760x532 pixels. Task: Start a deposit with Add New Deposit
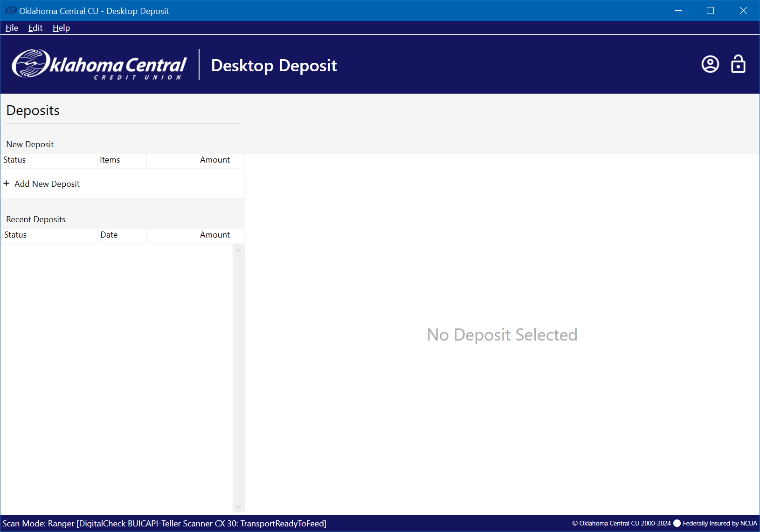point(122,184)
